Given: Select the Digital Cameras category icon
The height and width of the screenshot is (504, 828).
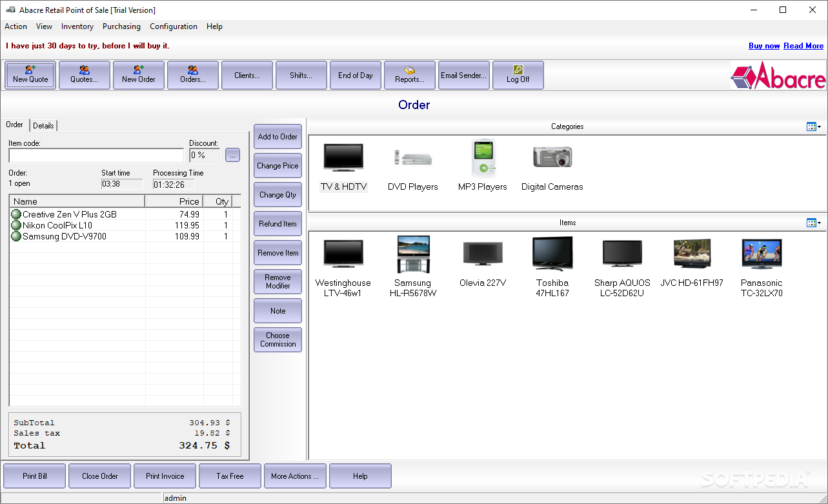Looking at the screenshot, I should point(552,166).
